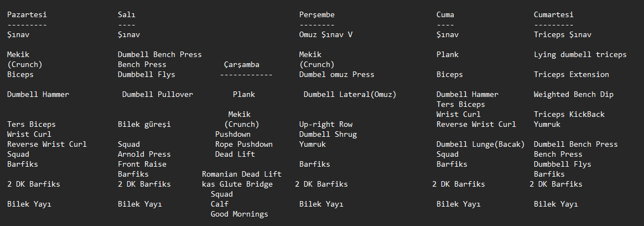The width and height of the screenshot is (644, 226).
Task: Click the Pazartesi day heading
Action: click(x=27, y=15)
